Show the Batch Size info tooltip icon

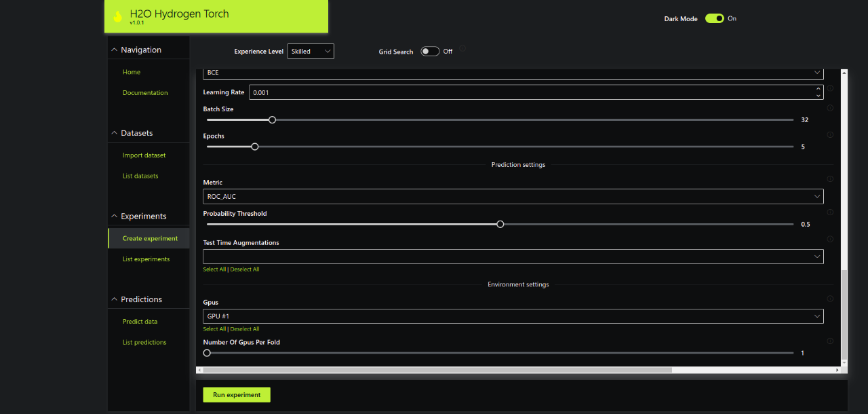point(830,108)
